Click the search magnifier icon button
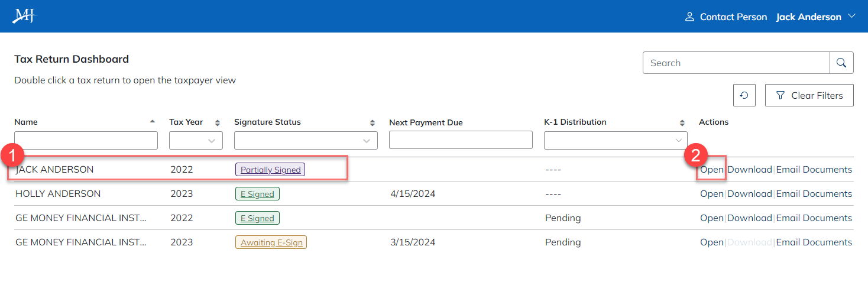 click(x=841, y=63)
